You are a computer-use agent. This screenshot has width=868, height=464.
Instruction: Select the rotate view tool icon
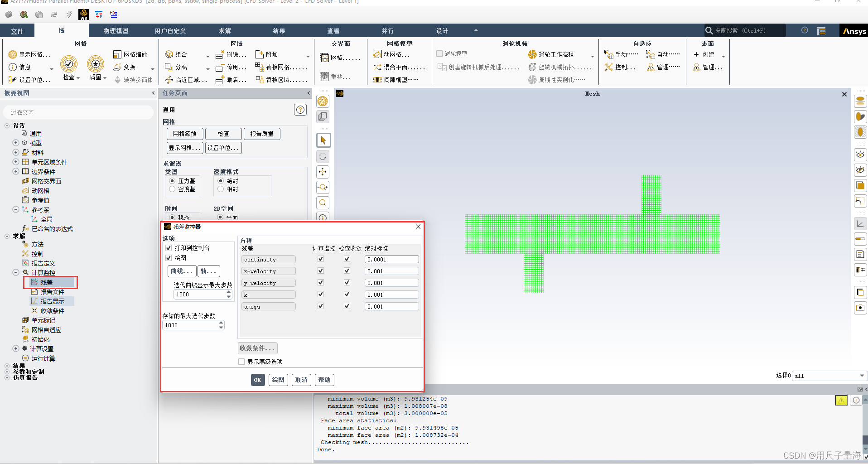[323, 156]
